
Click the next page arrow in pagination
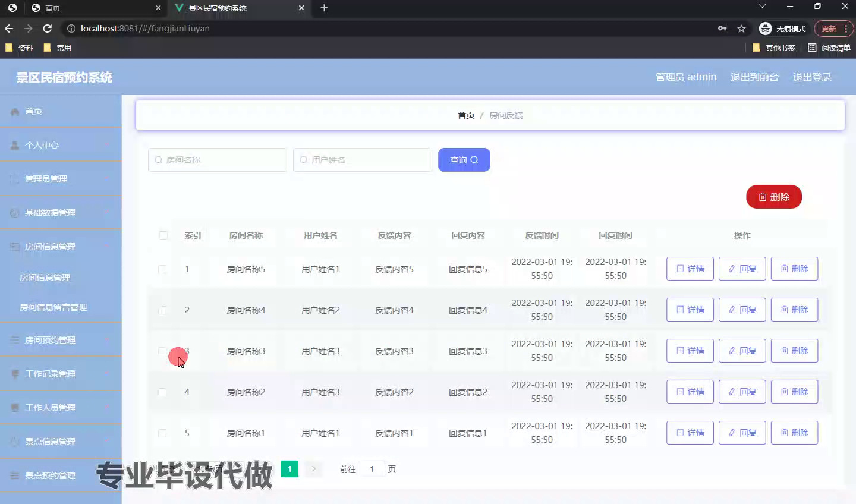(313, 469)
